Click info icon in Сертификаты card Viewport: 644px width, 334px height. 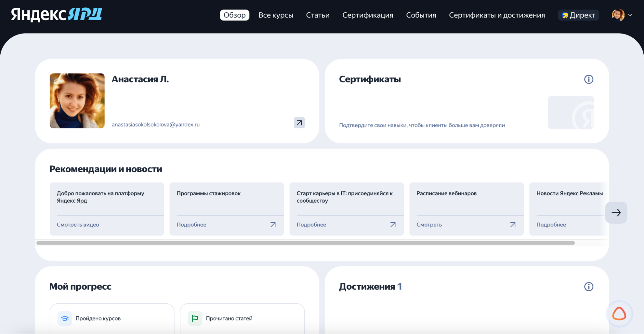point(588,79)
